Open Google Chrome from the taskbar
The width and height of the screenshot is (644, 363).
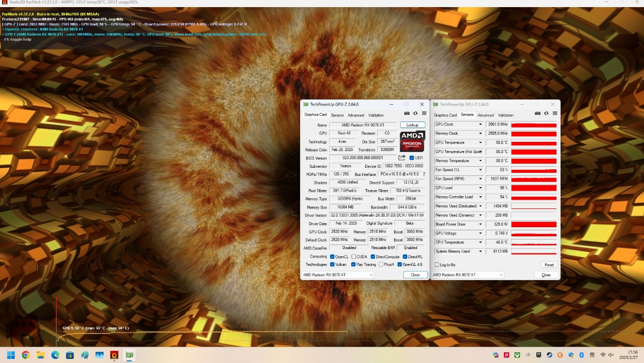[25, 355]
